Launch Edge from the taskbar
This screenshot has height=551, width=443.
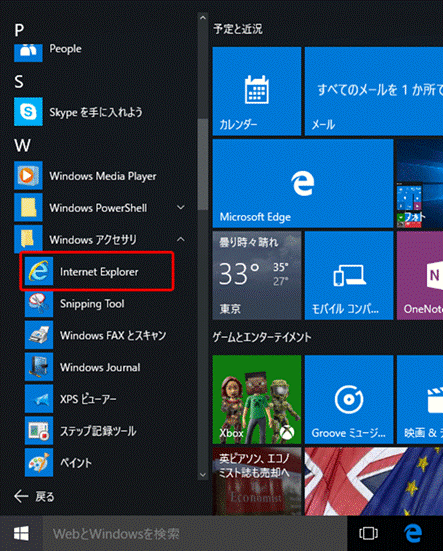[413, 533]
